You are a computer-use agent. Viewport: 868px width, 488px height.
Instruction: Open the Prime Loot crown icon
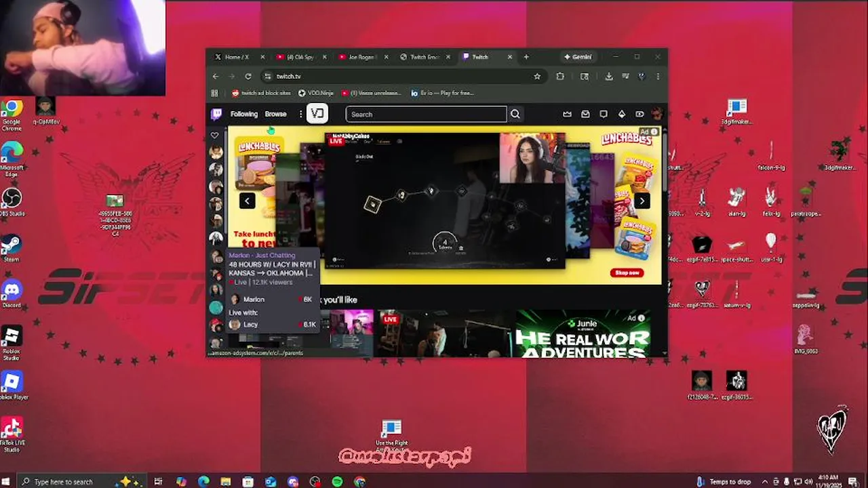point(567,114)
